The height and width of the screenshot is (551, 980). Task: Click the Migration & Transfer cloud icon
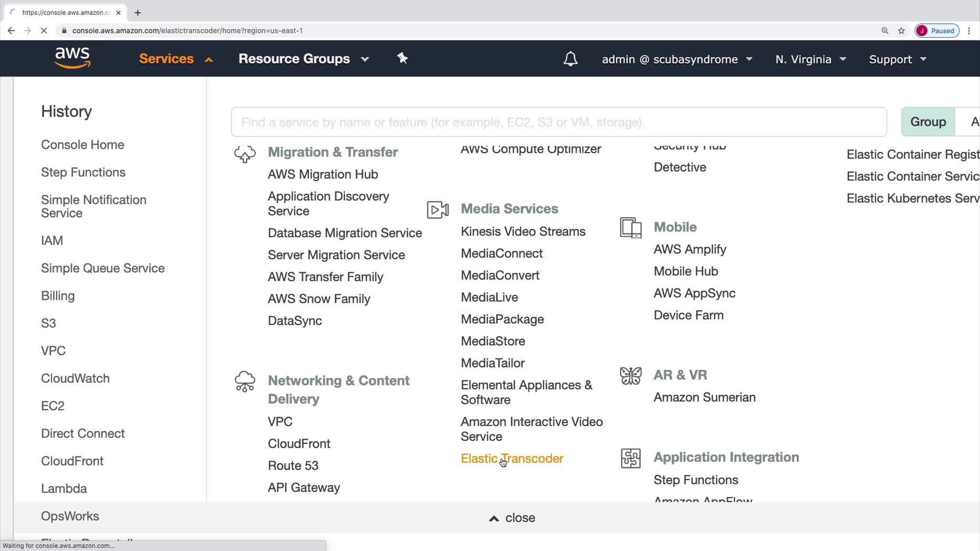tap(245, 153)
